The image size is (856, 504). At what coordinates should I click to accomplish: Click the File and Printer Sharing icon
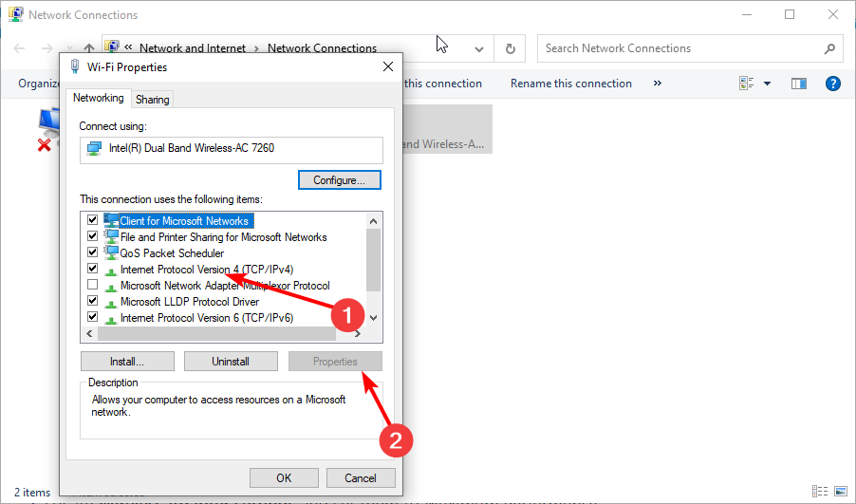tap(111, 236)
